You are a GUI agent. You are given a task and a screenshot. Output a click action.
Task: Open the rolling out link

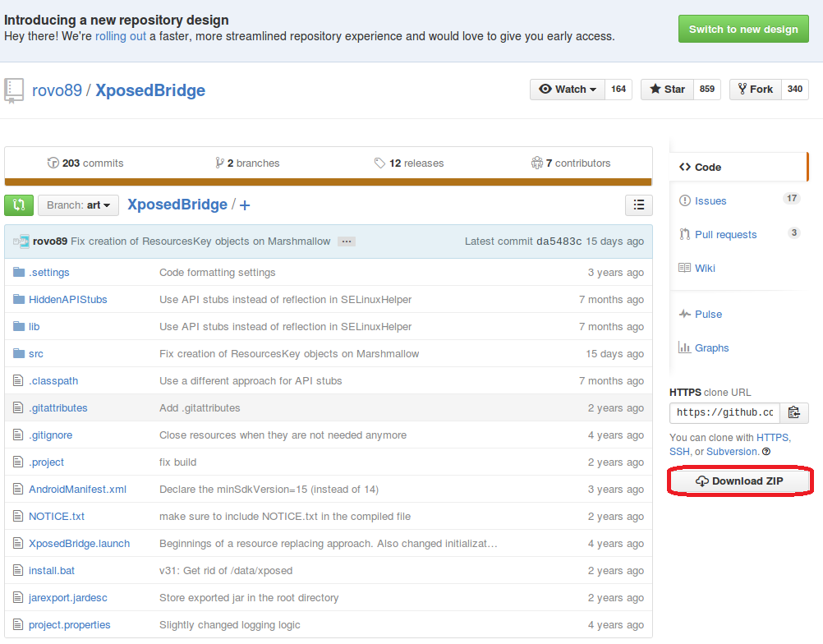121,36
